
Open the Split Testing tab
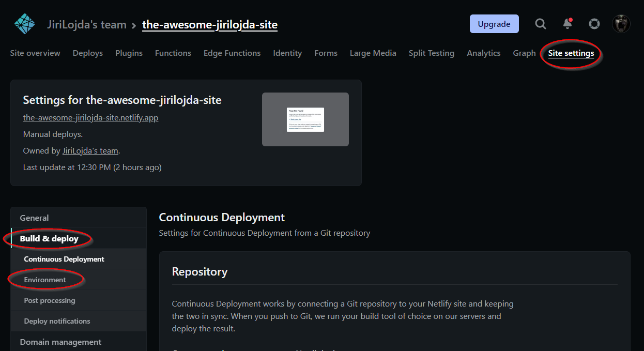click(x=432, y=53)
